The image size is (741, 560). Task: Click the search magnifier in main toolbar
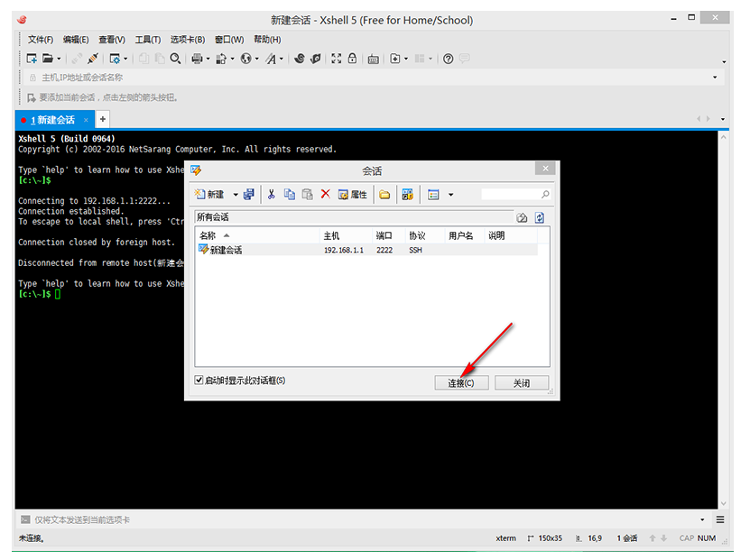pyautogui.click(x=175, y=59)
